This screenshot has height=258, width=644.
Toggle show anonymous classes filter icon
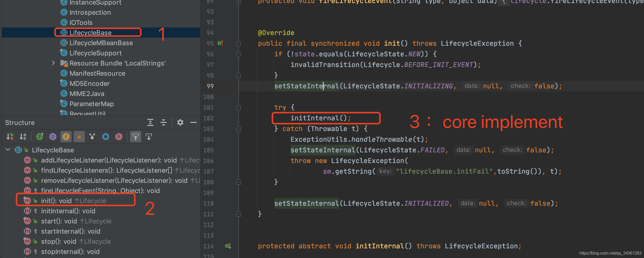[92, 137]
